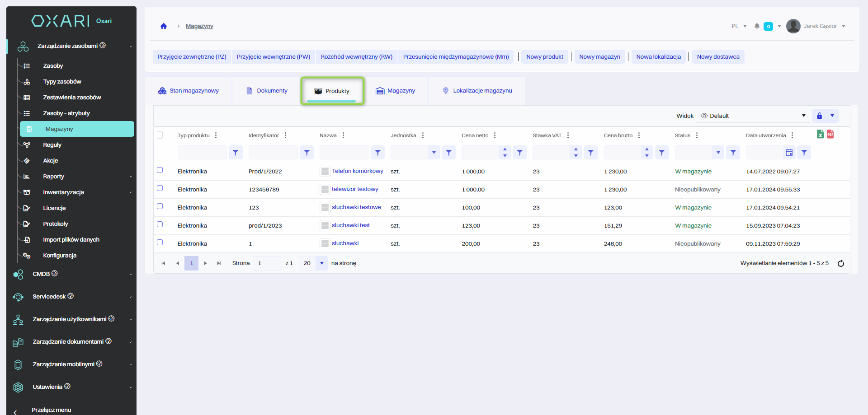This screenshot has width=868, height=415.
Task: Open the Widok Default view dropdown
Action: [753, 116]
